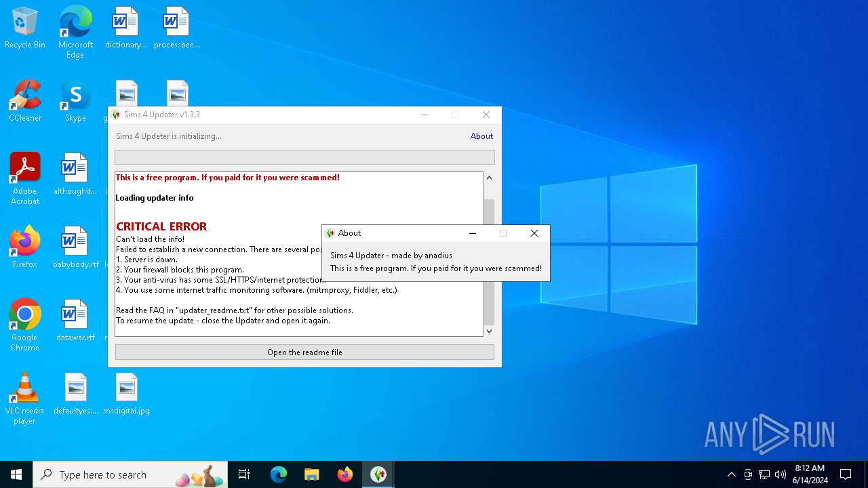Viewport: 868px width, 488px height.
Task: Close the Sims 4 Updater window
Action: click(486, 115)
